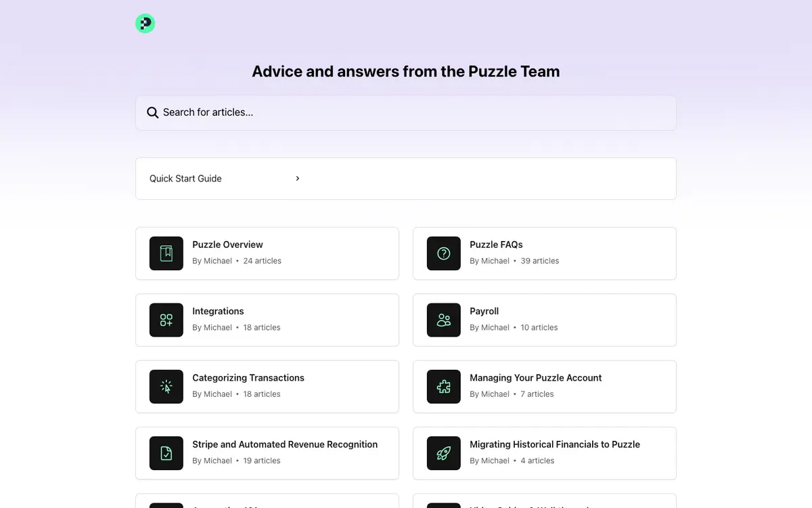This screenshot has width=812, height=508.
Task: Click the Categorizing Transactions cursor icon
Action: (166, 387)
